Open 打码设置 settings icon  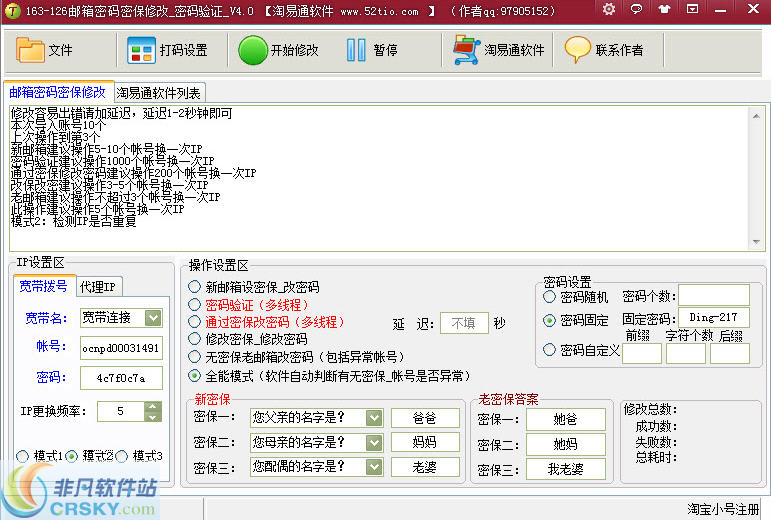[x=141, y=50]
